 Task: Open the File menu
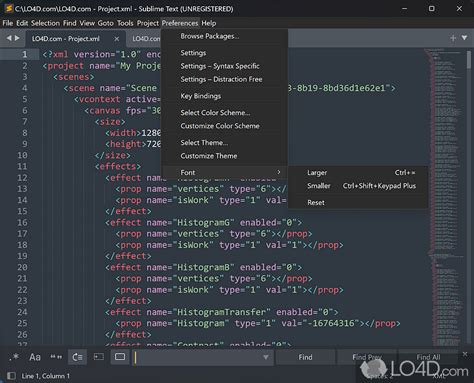[8, 23]
